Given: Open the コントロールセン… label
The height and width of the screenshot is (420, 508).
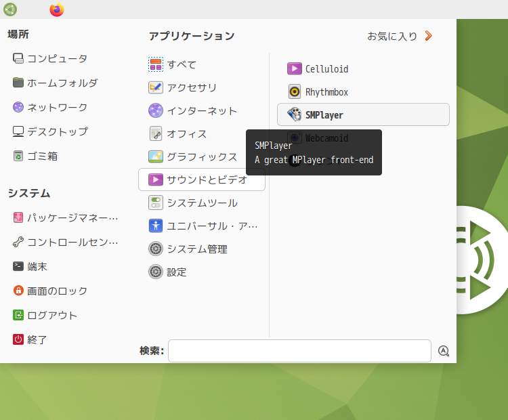Looking at the screenshot, I should pyautogui.click(x=72, y=242).
